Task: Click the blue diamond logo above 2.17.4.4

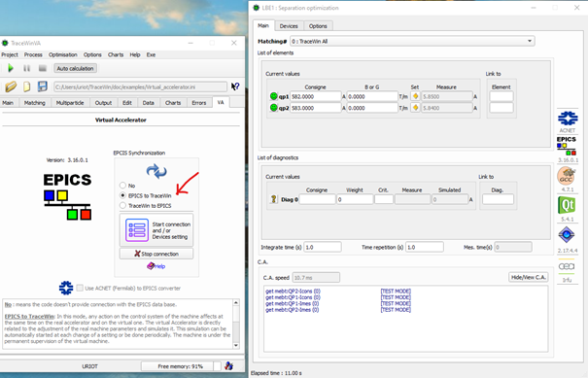Action: click(x=567, y=235)
